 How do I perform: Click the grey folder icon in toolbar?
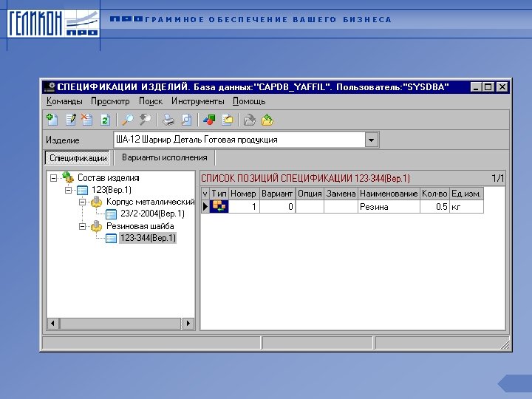click(250, 120)
